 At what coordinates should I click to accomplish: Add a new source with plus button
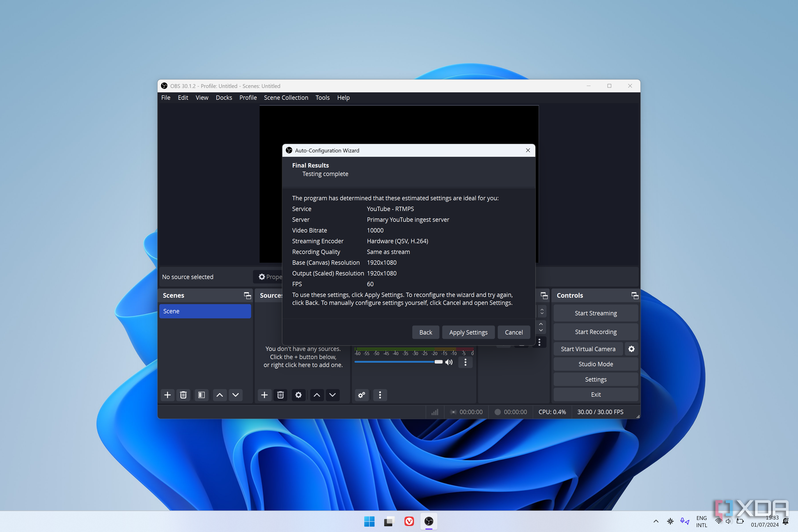point(264,395)
